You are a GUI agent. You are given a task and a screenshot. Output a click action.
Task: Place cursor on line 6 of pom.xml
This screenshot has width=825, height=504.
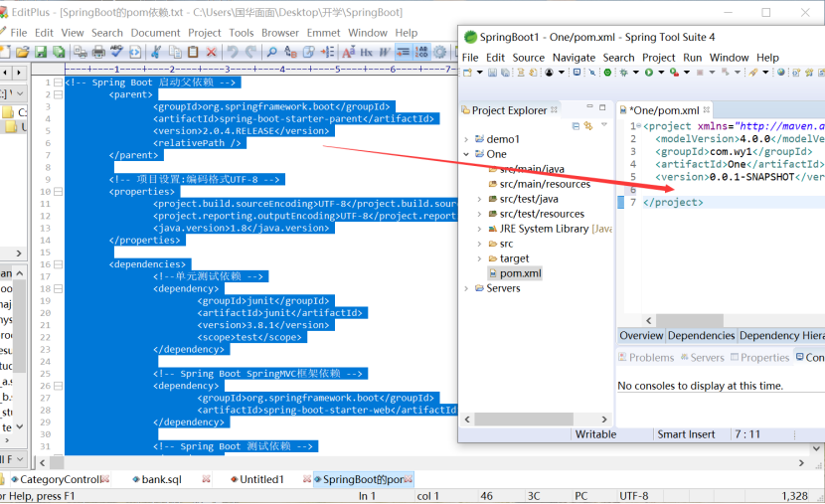[x=734, y=190]
